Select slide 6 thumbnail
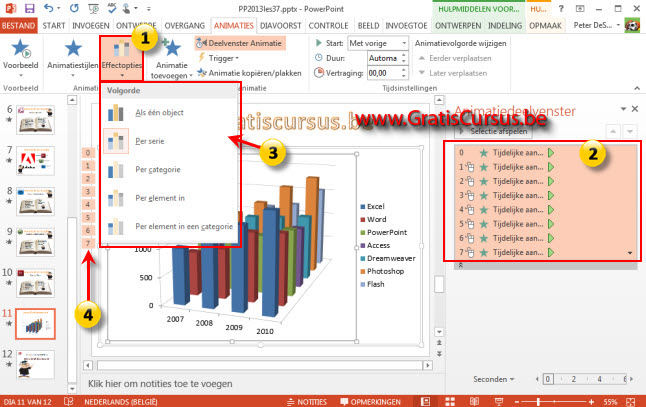Screen dimensions: 646x407 pos(35,119)
